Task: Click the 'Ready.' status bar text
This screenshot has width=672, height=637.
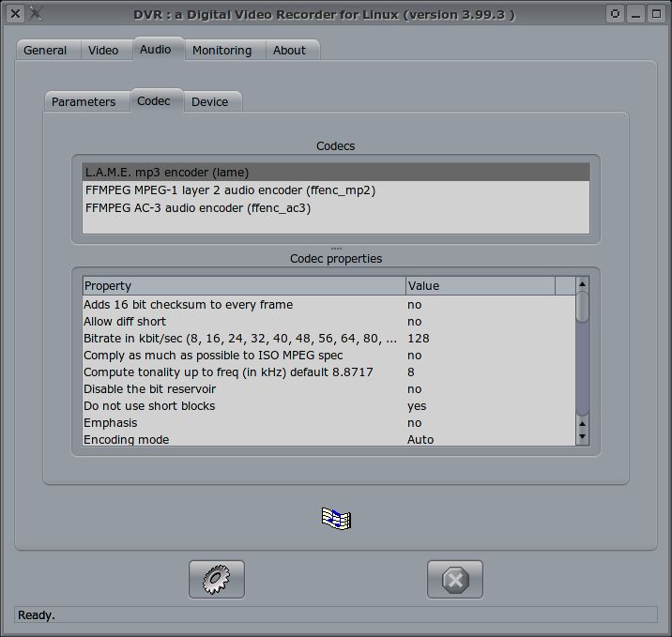Action: (x=37, y=615)
